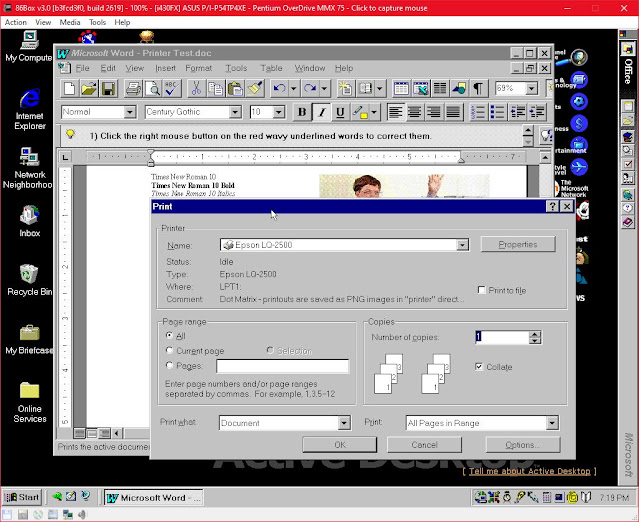This screenshot has height=522, width=639.
Task: Select the Current page radio button
Action: (x=170, y=350)
